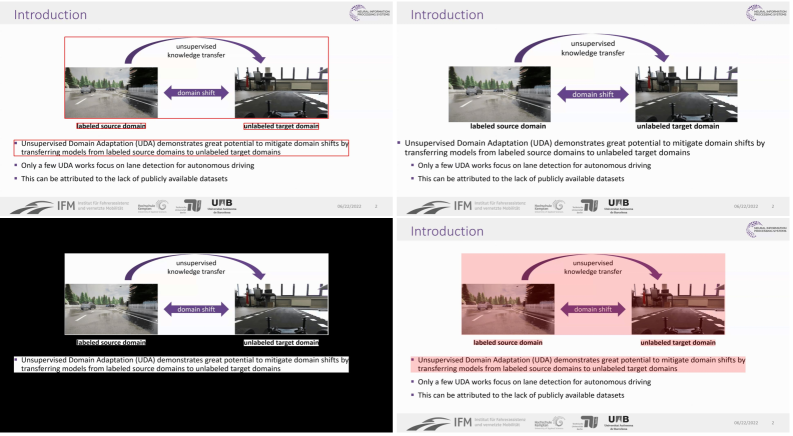Select the source domain road image on the red-outlined slide
Screen dimensions: 793x436
111,93
